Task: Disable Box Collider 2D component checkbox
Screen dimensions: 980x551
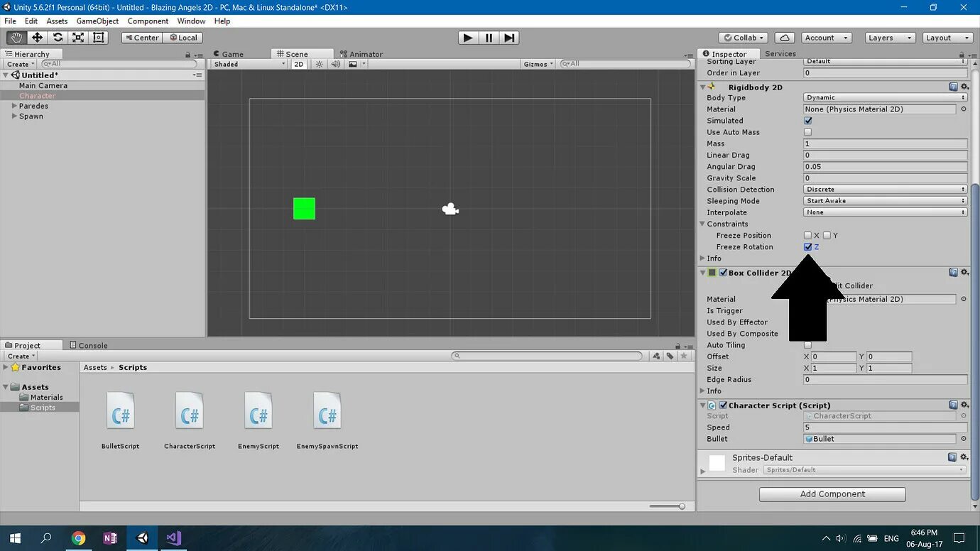Action: tap(723, 273)
